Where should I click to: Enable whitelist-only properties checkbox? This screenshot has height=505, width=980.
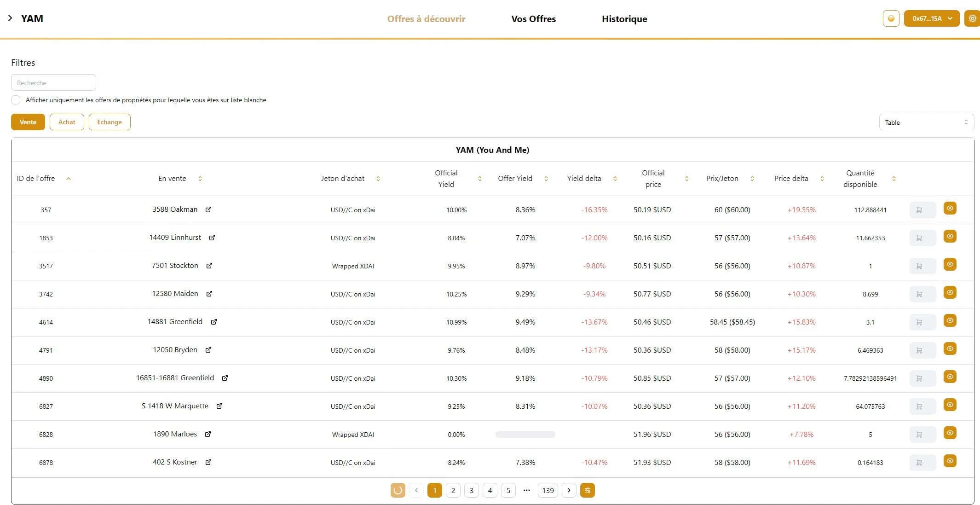(x=16, y=100)
